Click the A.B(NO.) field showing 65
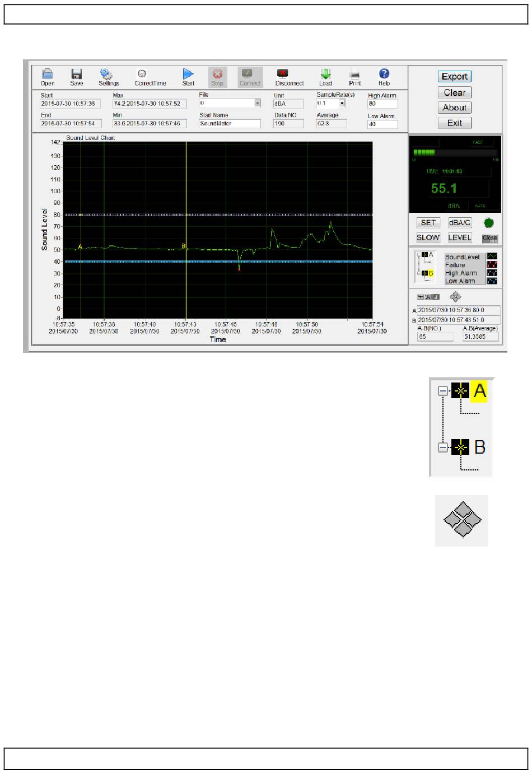 point(436,337)
